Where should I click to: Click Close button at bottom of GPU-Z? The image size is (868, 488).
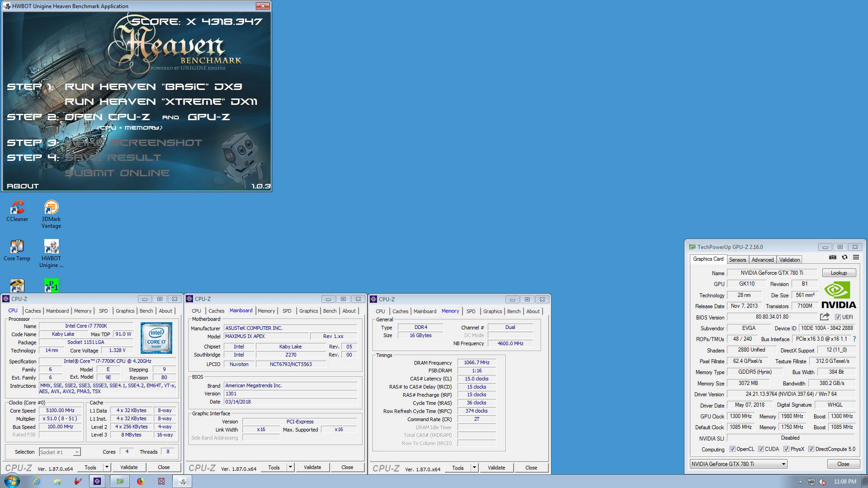[x=843, y=464]
